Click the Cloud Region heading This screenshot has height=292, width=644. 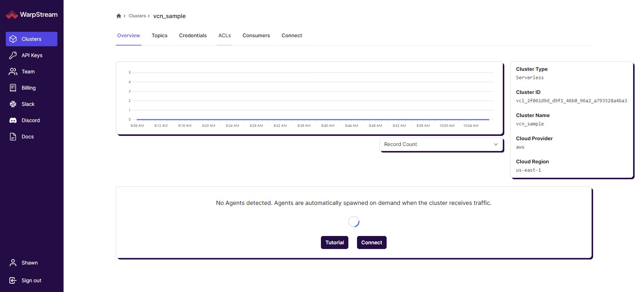pyautogui.click(x=532, y=162)
